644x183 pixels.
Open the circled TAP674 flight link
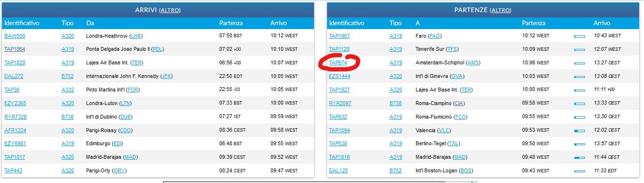338,63
